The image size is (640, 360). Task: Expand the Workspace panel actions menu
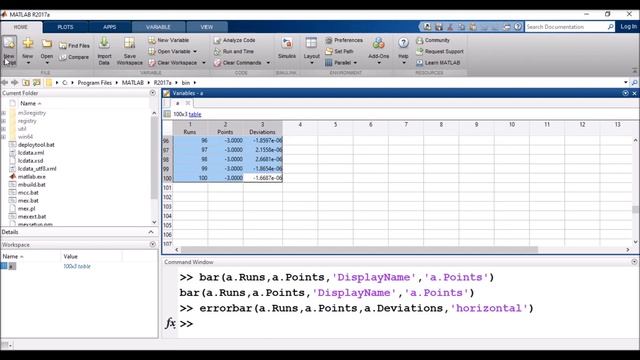[153, 244]
